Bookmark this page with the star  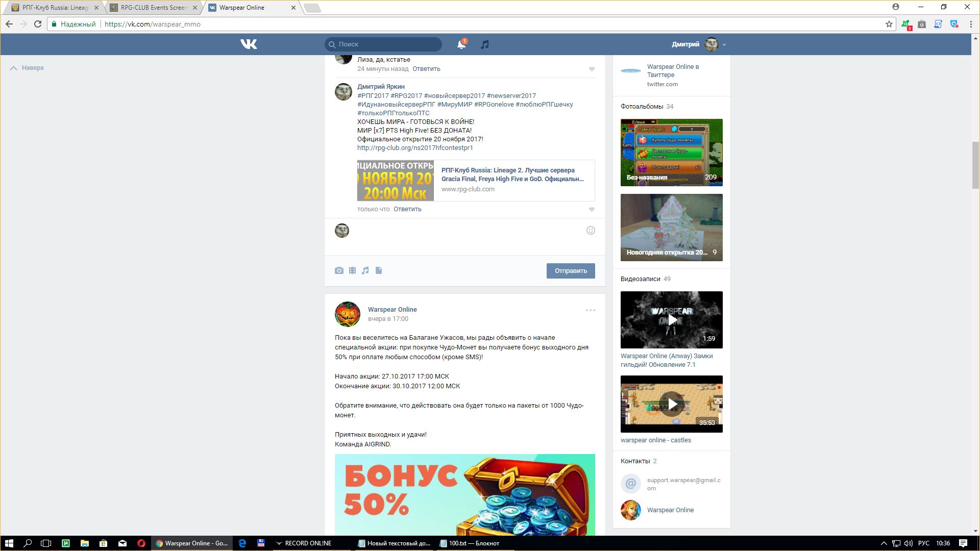889,24
